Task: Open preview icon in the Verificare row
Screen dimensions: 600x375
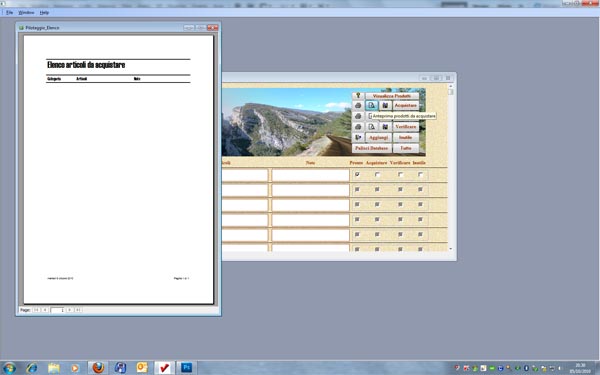Action: click(x=372, y=127)
